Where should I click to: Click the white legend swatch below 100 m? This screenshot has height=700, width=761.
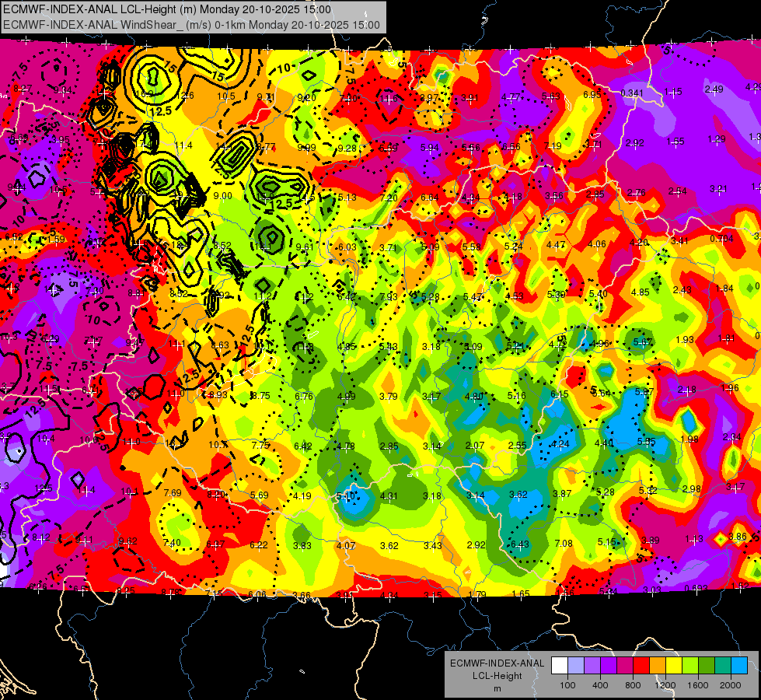[x=560, y=666]
